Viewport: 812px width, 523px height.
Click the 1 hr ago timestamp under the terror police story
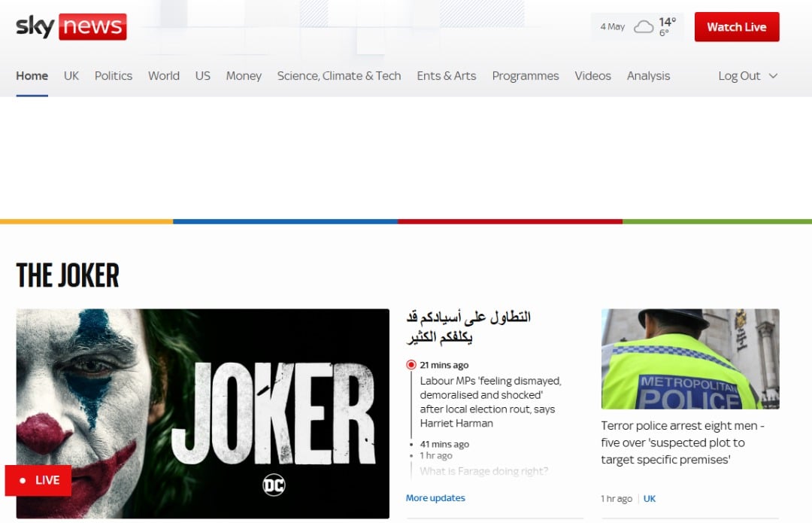(x=617, y=499)
